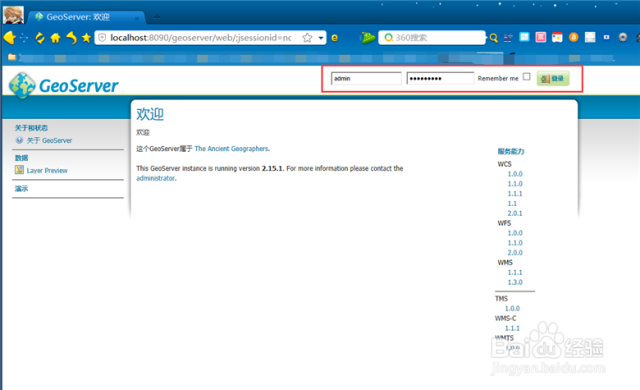Click the browser forward arrow button
Screen dimensions: 640x390
24,38
